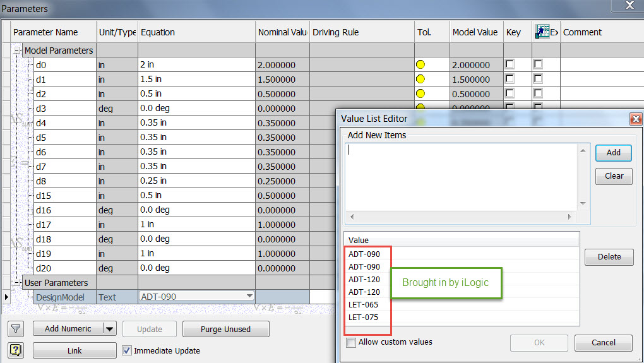Click tolerance yellow circle for d1
This screenshot has height=363, width=644.
pyautogui.click(x=420, y=79)
